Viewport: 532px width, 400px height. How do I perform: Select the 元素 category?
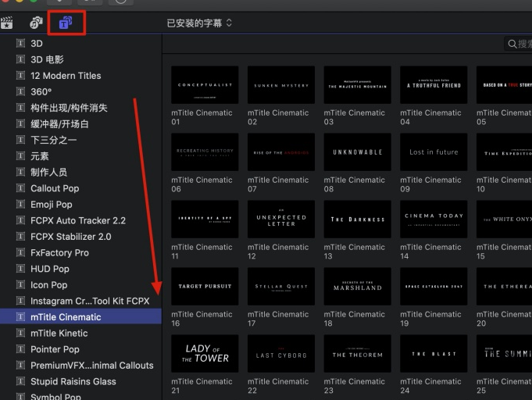click(80, 156)
